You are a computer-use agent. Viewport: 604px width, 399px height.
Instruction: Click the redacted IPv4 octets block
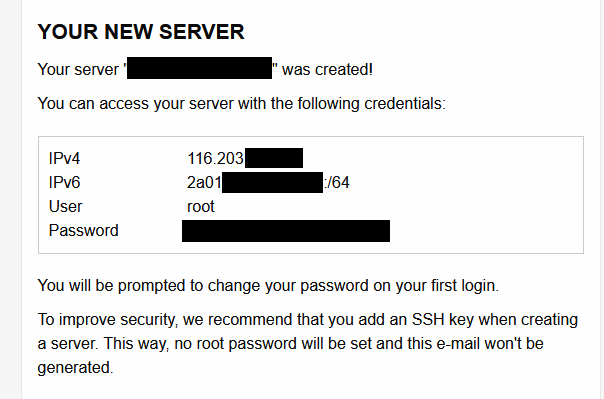[274, 158]
